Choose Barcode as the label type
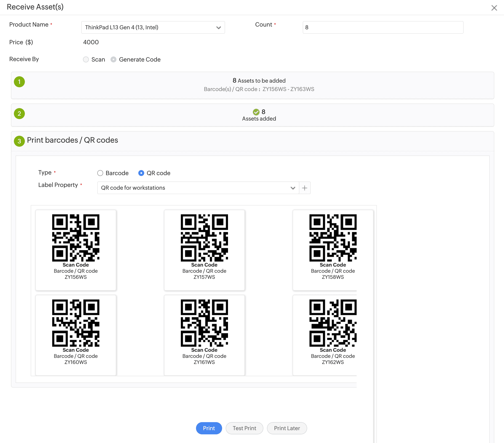Screen dimensions: 504x443 tap(100, 173)
